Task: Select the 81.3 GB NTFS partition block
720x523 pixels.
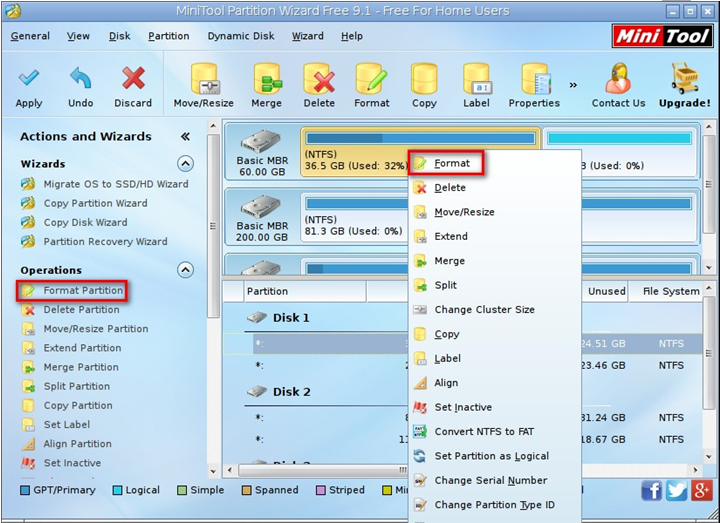Action: point(354,217)
